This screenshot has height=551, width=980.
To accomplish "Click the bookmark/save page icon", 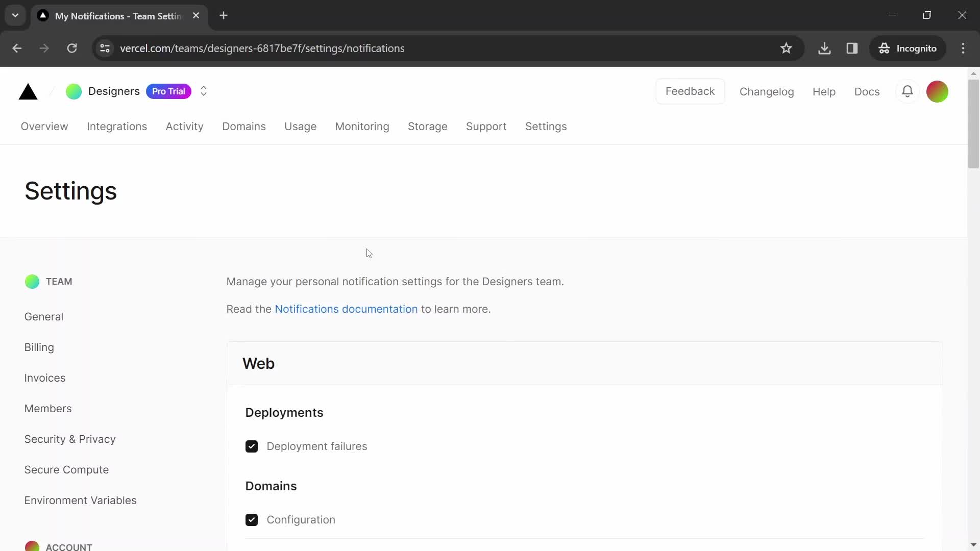I will [x=787, y=48].
